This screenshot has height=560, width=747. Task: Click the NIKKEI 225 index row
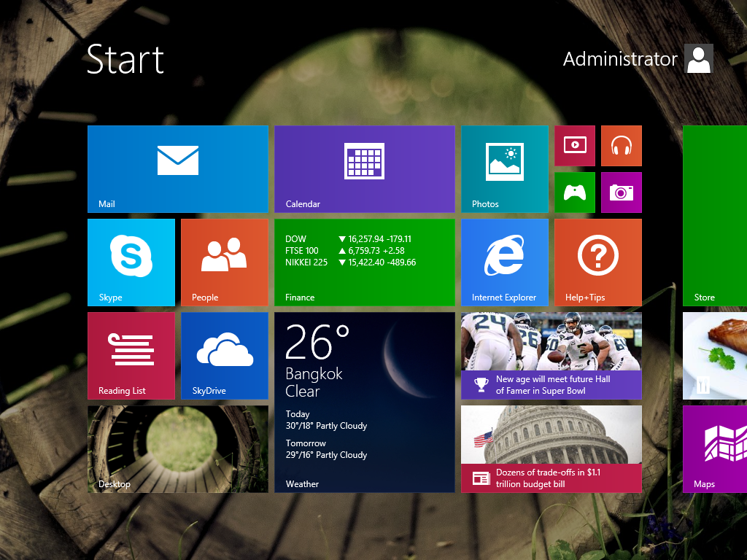click(351, 262)
